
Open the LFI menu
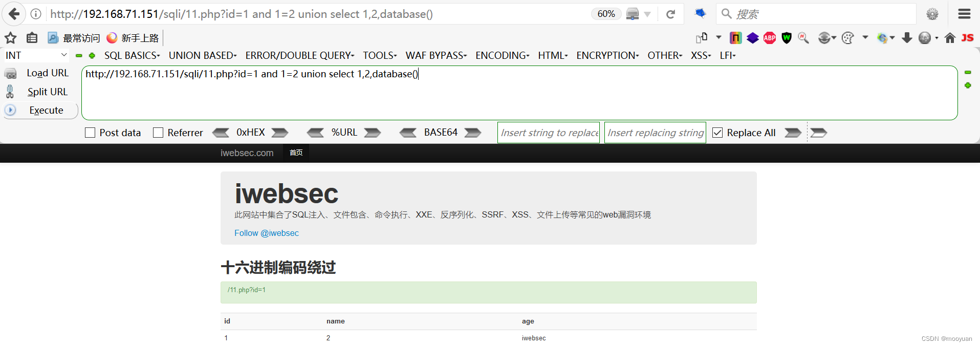tap(728, 55)
